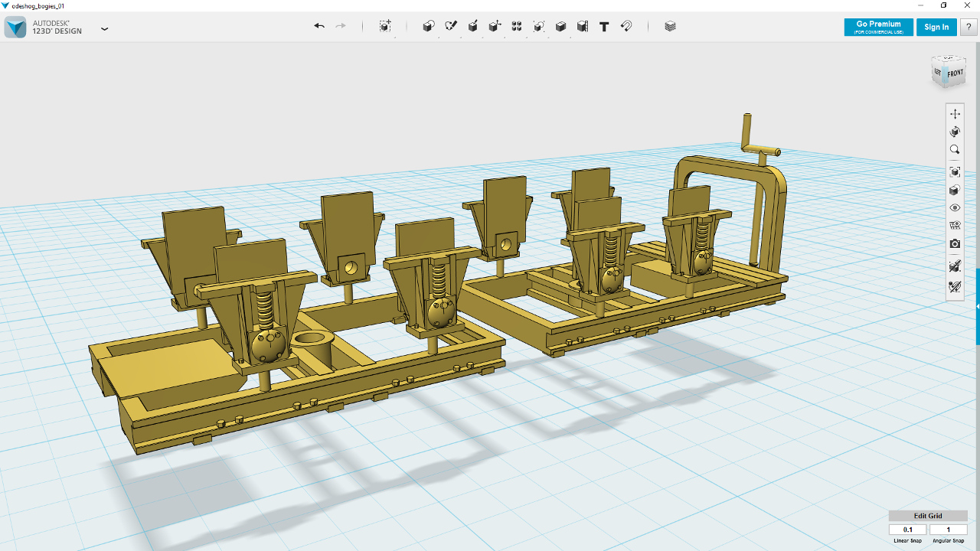980x551 pixels.
Task: Click the Fit to view icon
Action: tap(955, 171)
